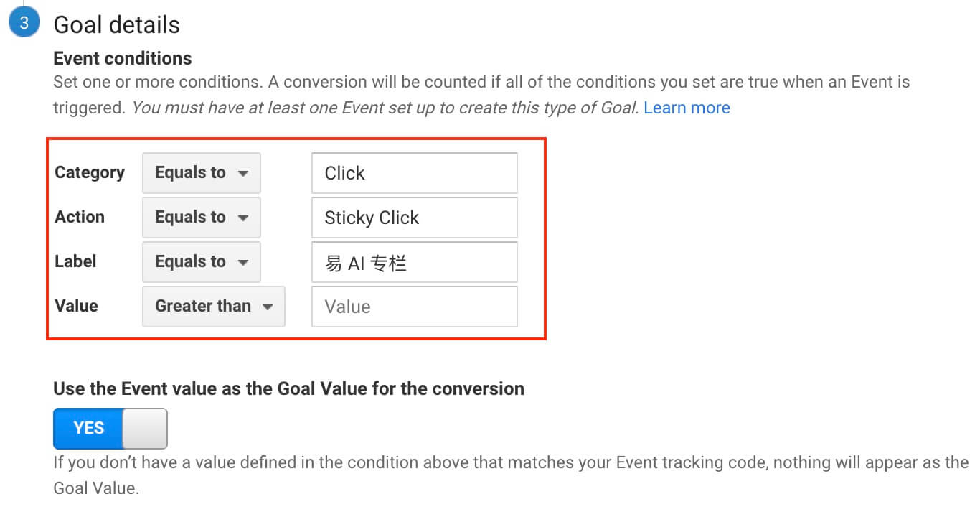Toggle the blue YES switch
Viewport: 980px width, 517px height.
[110, 429]
